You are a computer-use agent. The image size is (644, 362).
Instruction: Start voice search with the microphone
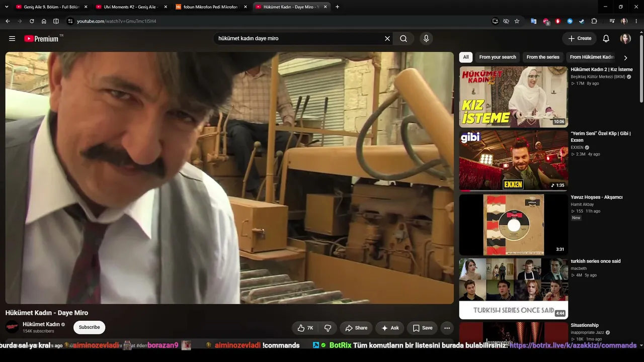click(426, 38)
